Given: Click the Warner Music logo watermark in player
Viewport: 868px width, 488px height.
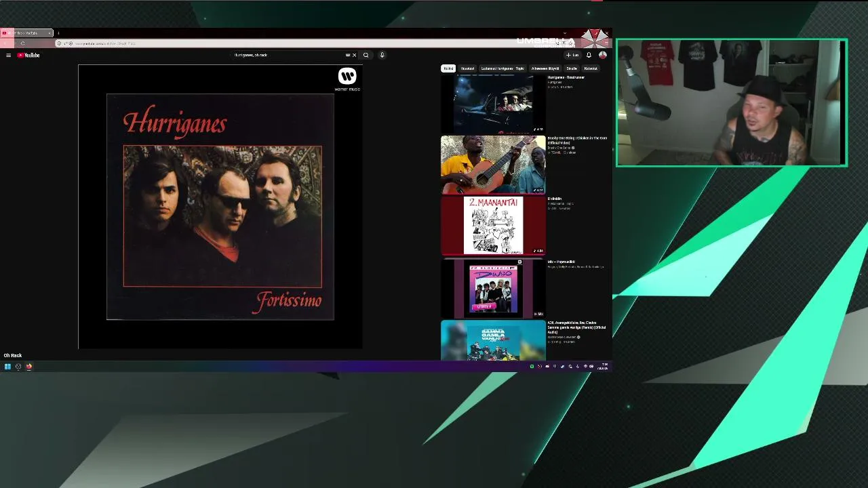Looking at the screenshot, I should [347, 79].
